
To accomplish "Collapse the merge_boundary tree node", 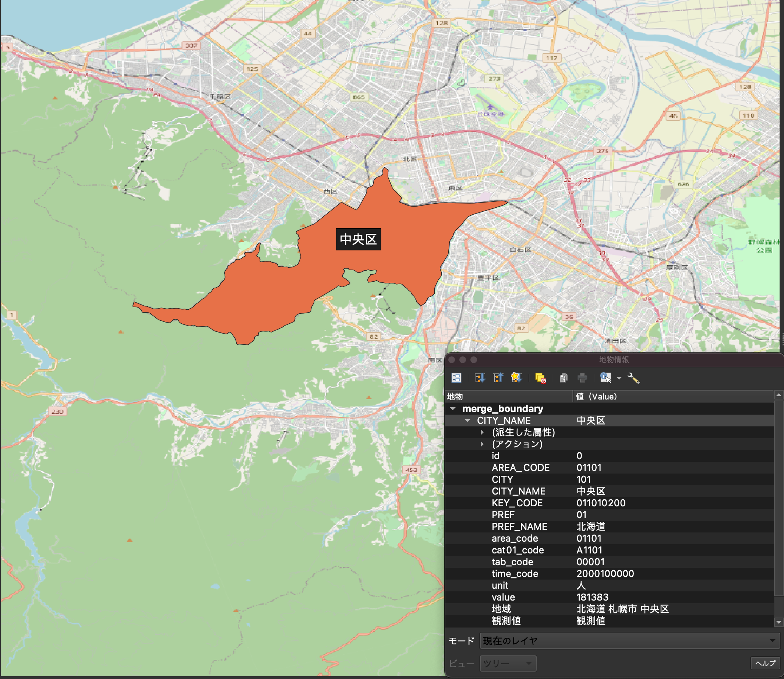I will pos(453,408).
